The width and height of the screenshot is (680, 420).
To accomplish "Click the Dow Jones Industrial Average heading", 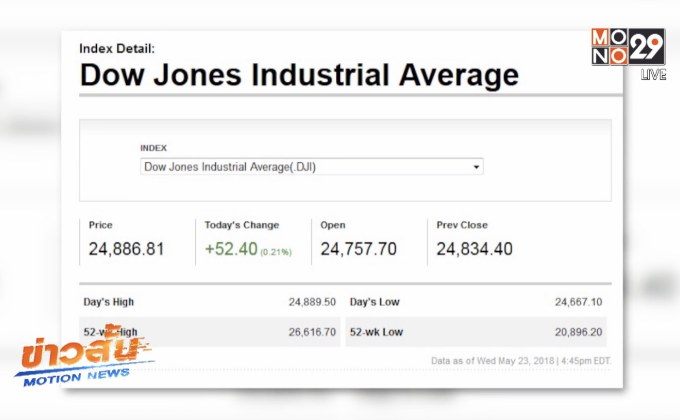I will click(x=299, y=75).
